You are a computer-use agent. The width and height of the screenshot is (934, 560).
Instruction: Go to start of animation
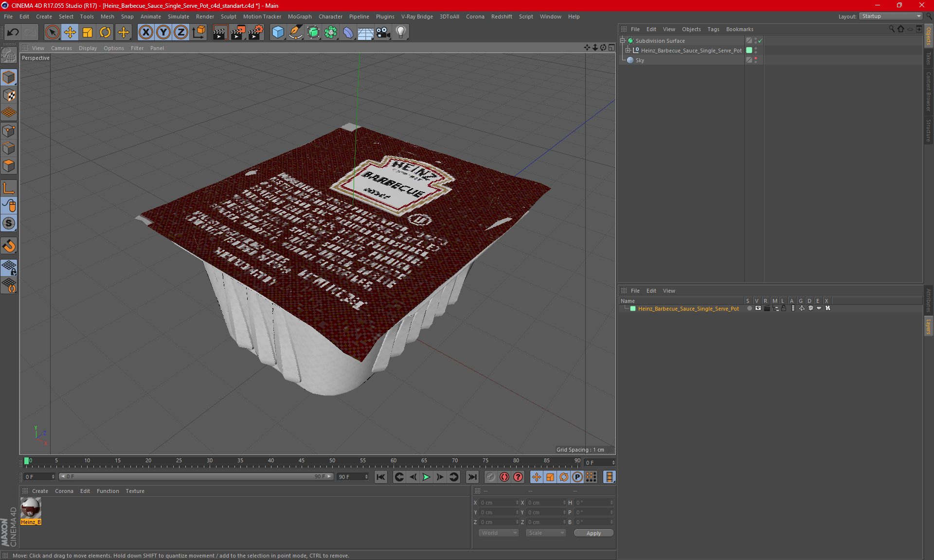[x=381, y=477]
